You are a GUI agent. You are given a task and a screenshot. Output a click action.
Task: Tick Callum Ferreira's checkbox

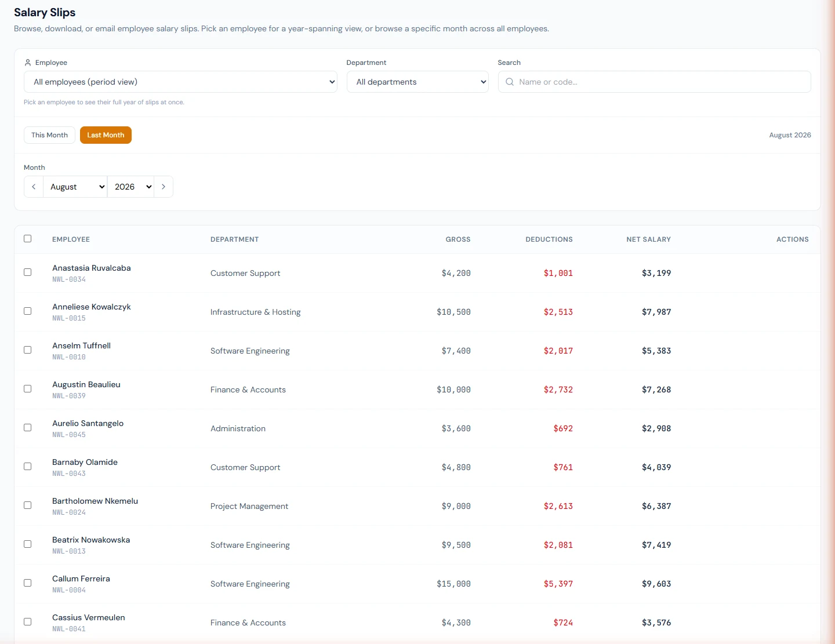click(27, 583)
